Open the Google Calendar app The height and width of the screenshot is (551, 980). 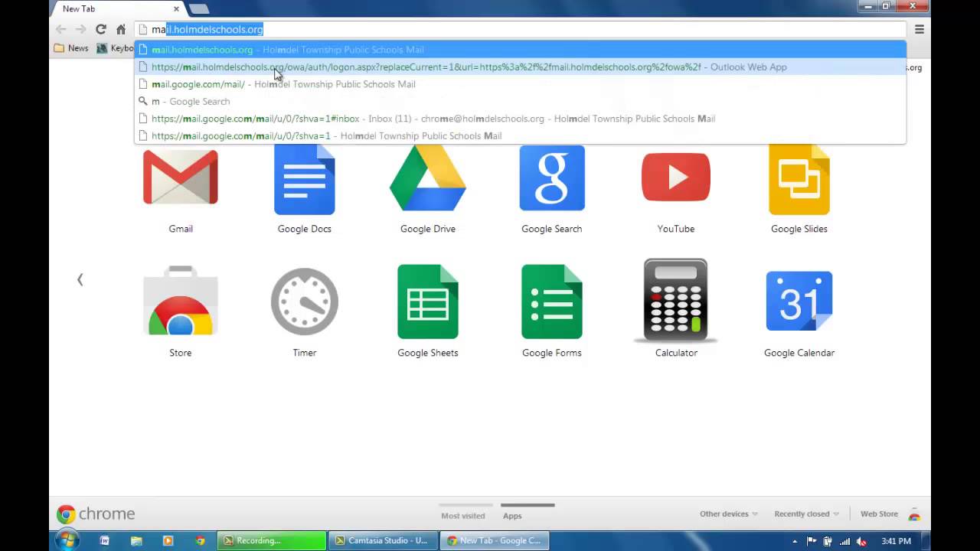point(799,302)
